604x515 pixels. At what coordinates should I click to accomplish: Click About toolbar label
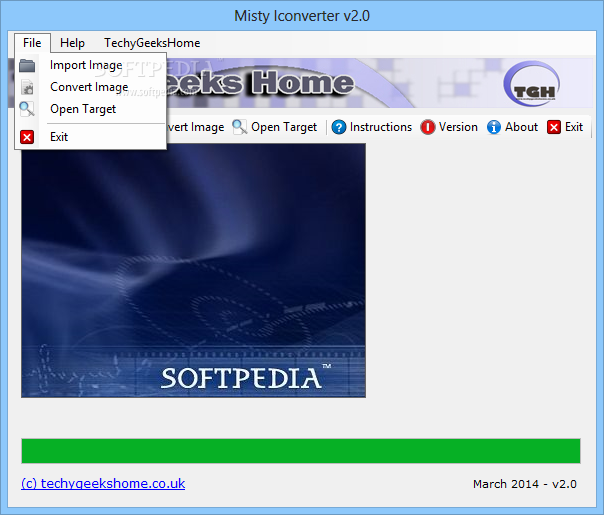(x=521, y=127)
